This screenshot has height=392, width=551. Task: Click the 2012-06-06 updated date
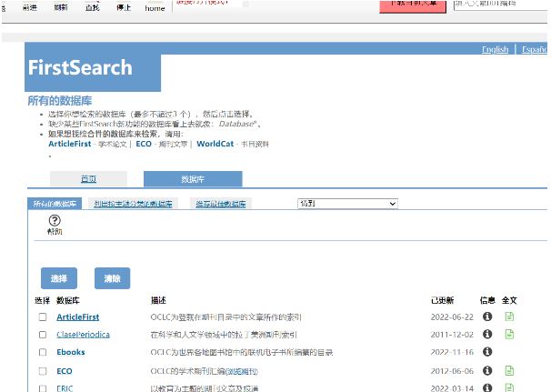pos(452,371)
